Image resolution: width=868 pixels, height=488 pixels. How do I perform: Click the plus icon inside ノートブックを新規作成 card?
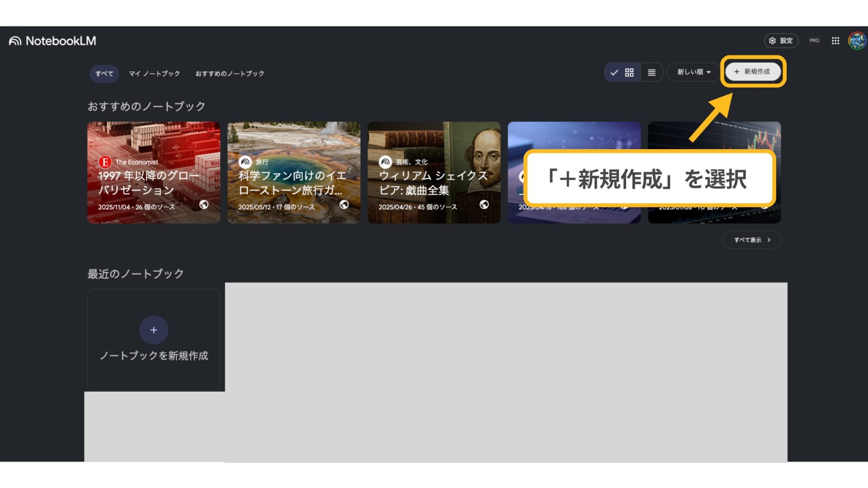[x=153, y=330]
